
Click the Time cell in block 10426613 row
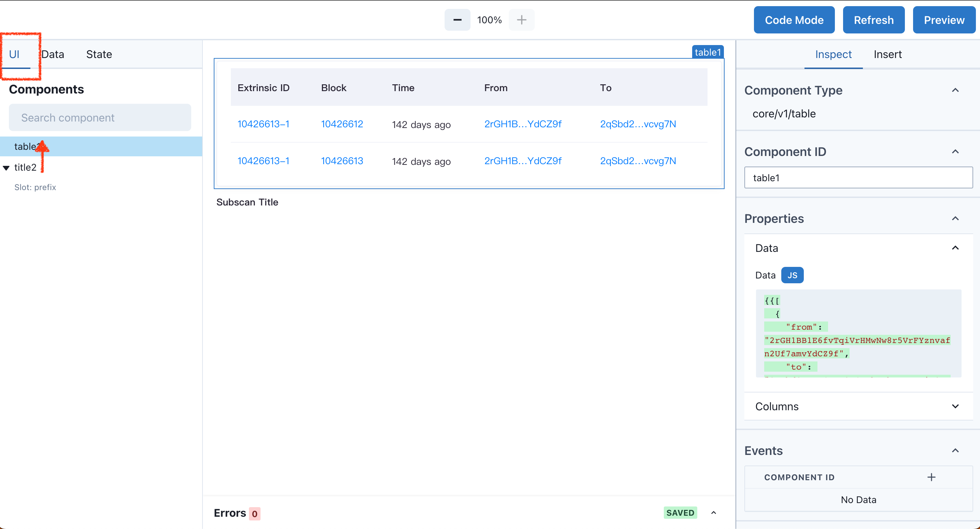tap(421, 161)
